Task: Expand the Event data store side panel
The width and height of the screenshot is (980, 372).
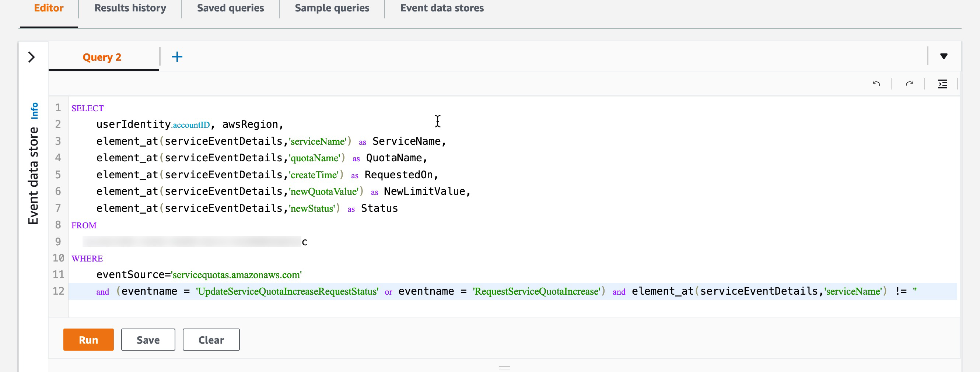Action: click(x=32, y=56)
